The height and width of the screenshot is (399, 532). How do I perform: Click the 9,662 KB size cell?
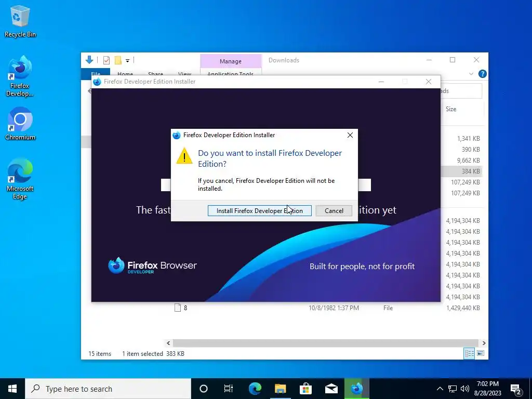click(x=468, y=160)
